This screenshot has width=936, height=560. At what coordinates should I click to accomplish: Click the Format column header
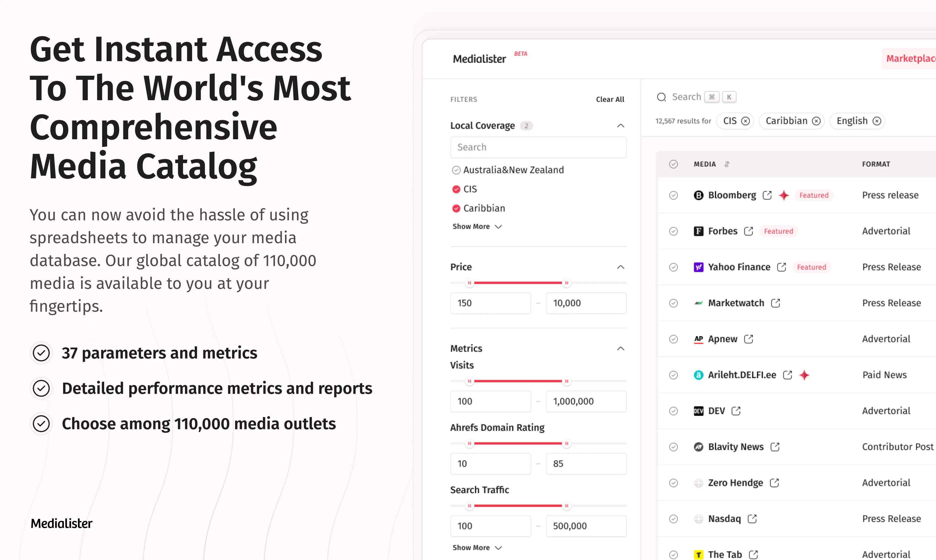tap(876, 164)
